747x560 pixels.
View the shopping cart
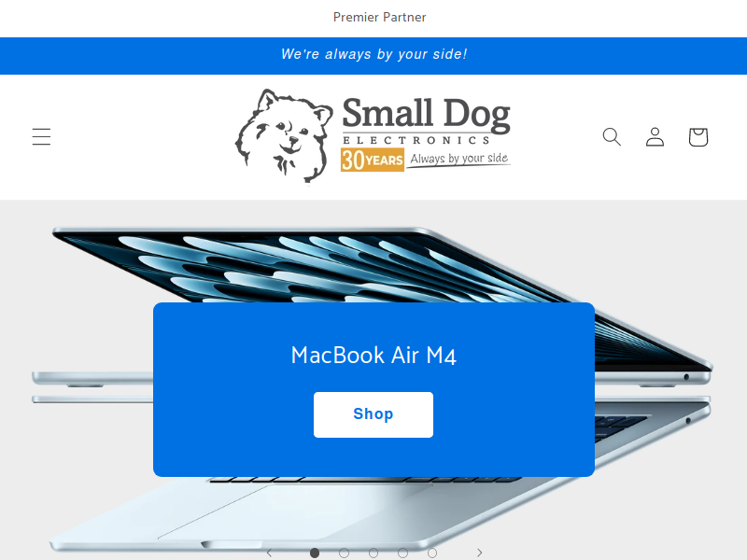pyautogui.click(x=698, y=136)
